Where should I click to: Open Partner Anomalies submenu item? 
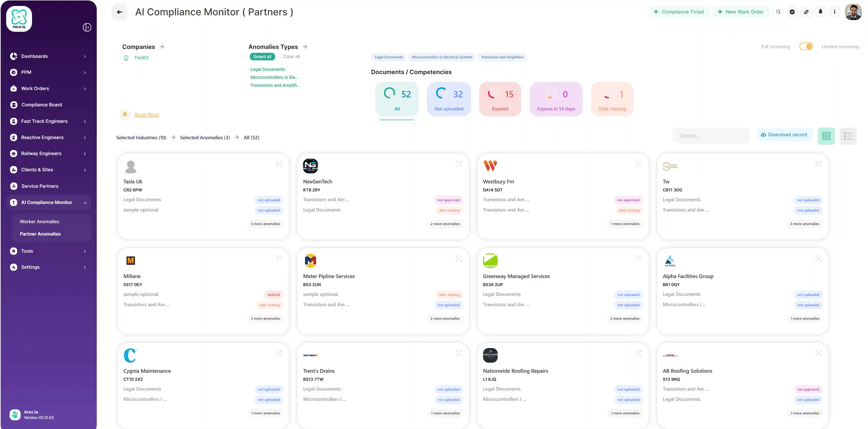(x=40, y=234)
